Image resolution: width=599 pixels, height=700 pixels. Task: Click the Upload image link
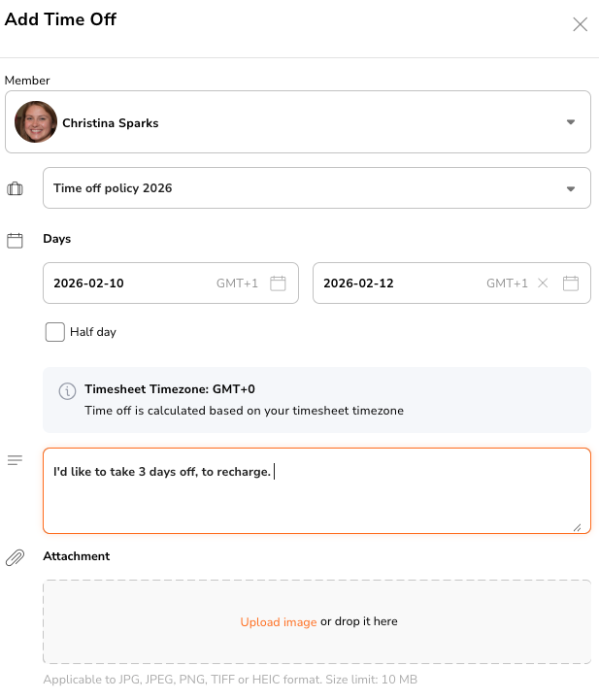pyautogui.click(x=278, y=622)
